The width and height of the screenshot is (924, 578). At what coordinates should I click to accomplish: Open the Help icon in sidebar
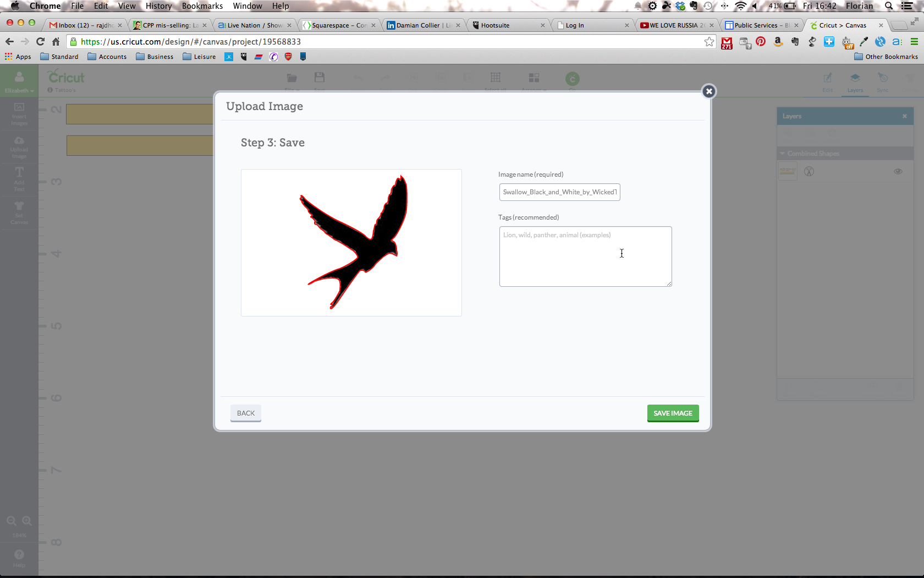(x=19, y=557)
